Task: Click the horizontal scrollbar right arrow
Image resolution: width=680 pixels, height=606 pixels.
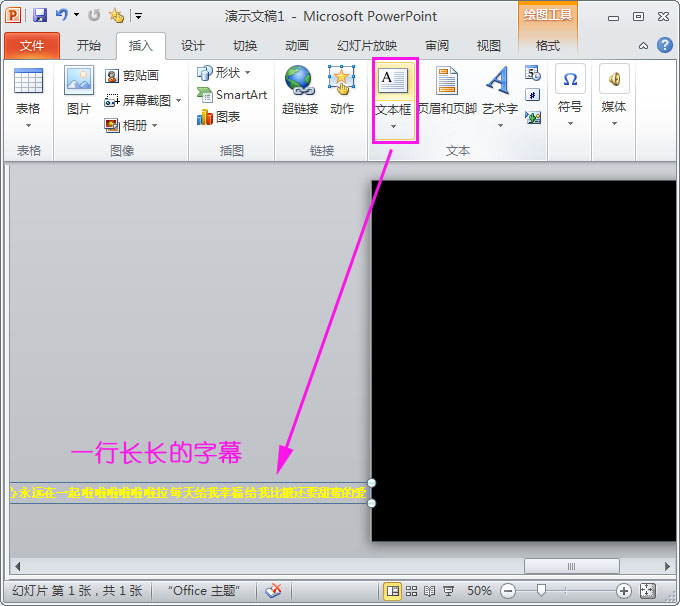Action: pos(667,567)
